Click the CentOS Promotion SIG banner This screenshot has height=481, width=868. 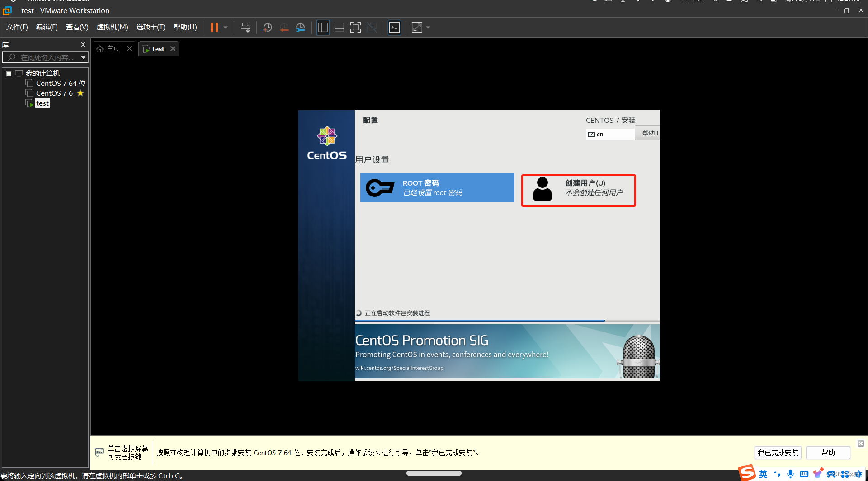[x=507, y=352]
